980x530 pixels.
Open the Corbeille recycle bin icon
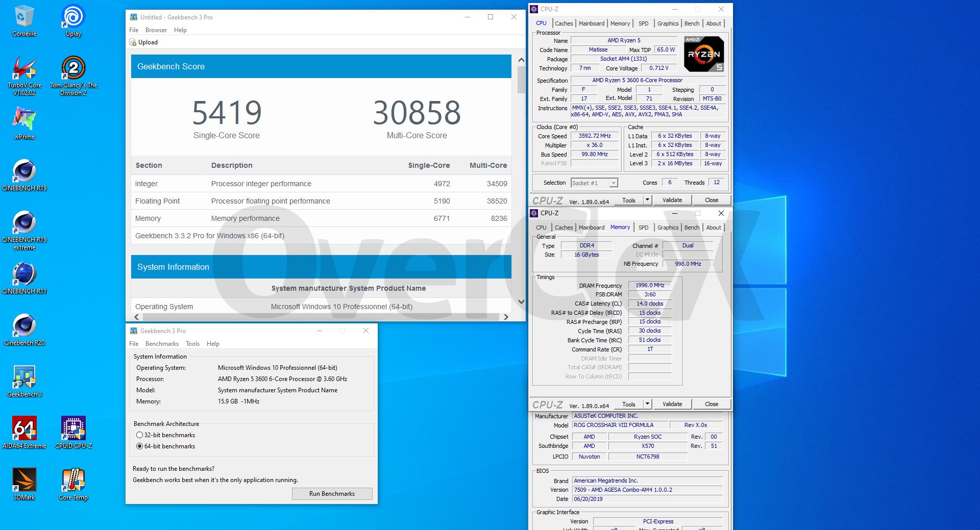24,21
